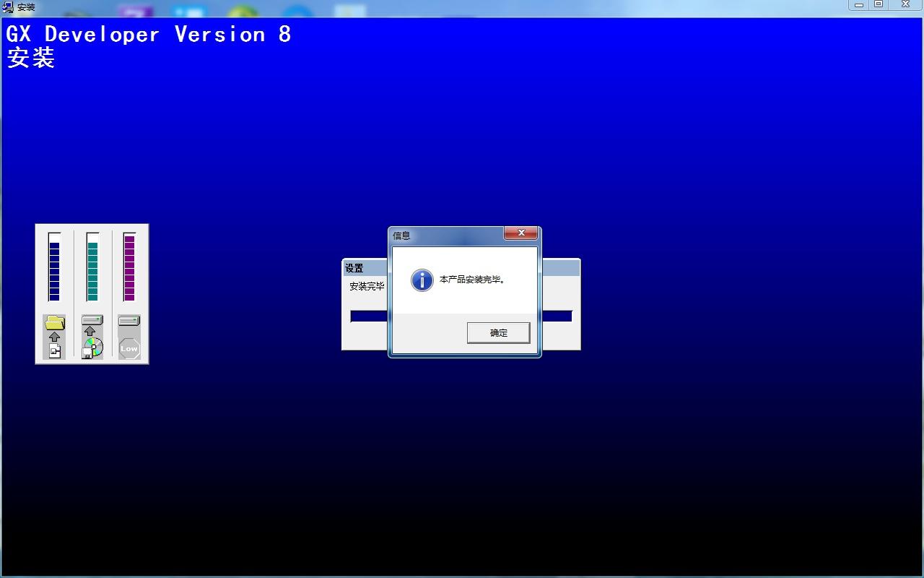Minimize the 安装 installer window
The height and width of the screenshot is (578, 924).
(x=858, y=4)
